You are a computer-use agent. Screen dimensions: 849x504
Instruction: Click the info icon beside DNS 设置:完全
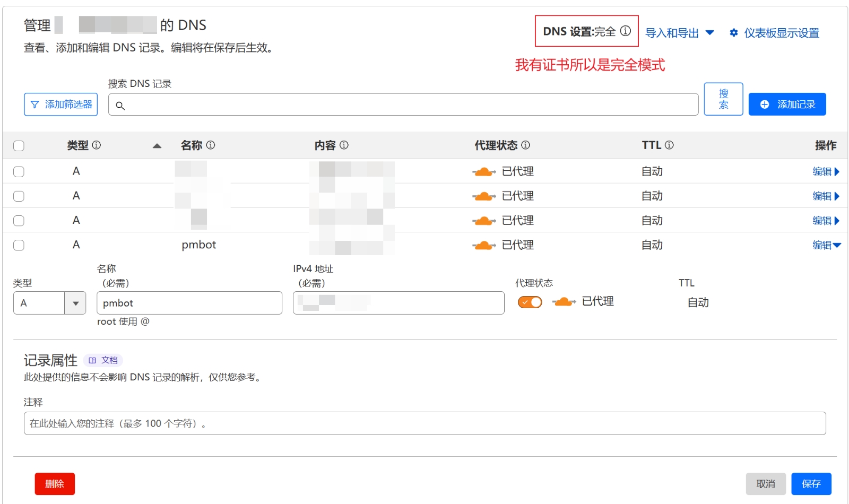point(626,31)
